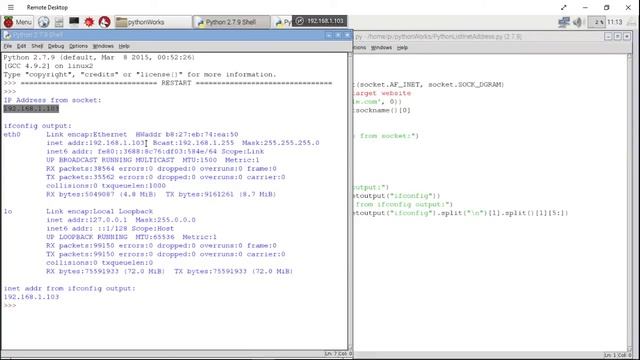The height and width of the screenshot is (360, 640).
Task: Open the file manager panel icon
Action: point(59,22)
